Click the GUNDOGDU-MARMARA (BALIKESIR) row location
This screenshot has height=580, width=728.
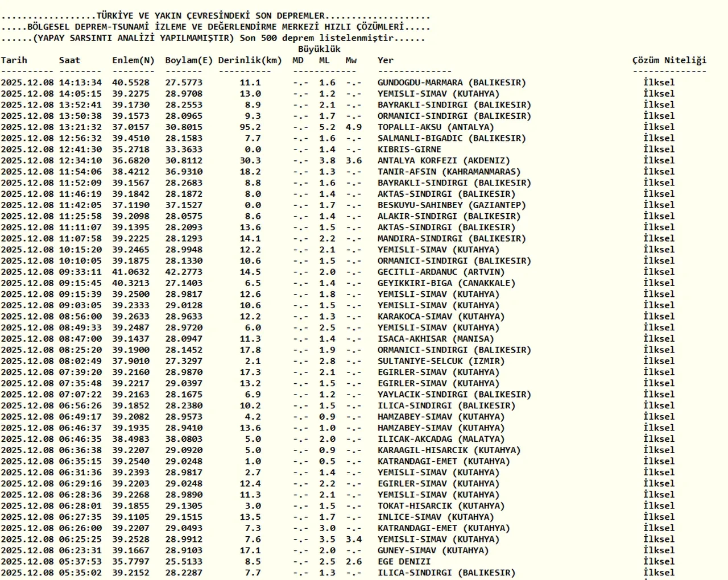tap(452, 82)
